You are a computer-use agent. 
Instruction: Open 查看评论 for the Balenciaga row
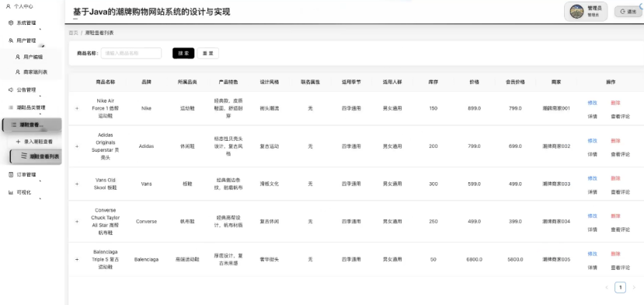pyautogui.click(x=620, y=268)
